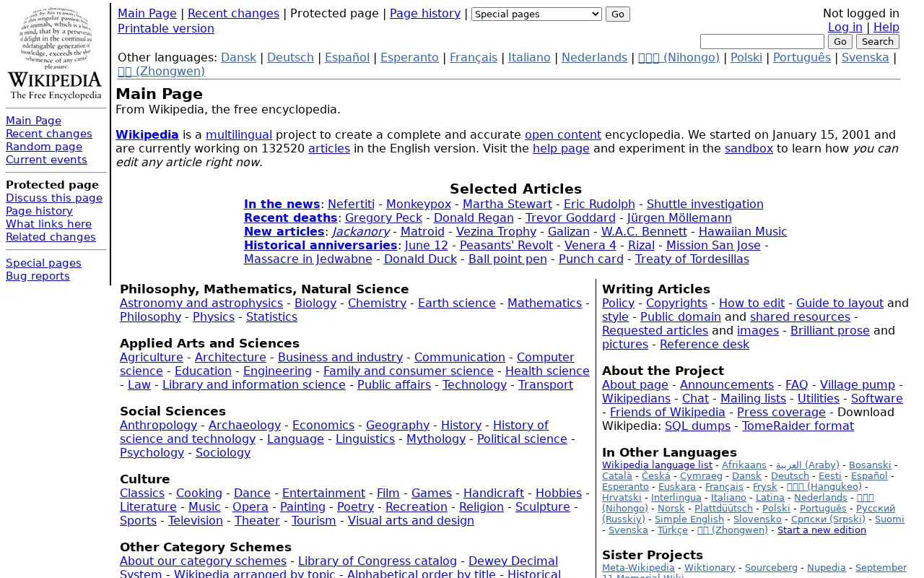
Task: Open the sandbox link
Action: (x=749, y=148)
